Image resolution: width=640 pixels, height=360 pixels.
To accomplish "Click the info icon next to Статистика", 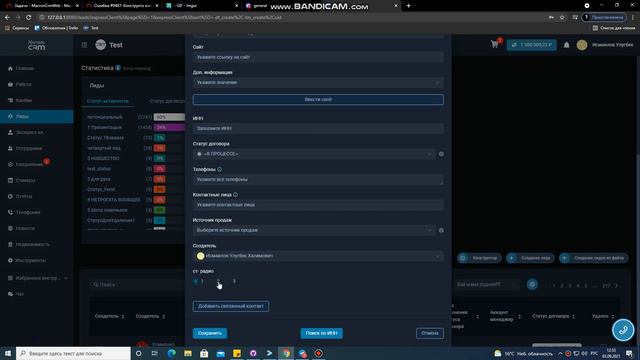I will tap(118, 68).
